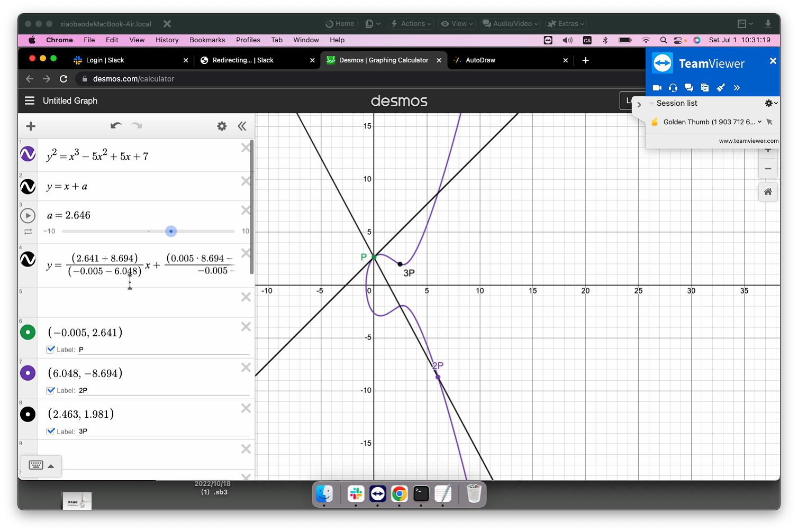Screen dimensions: 798x532
Task: Switch to the Redirecting... | Slack tab
Action: 257,60
